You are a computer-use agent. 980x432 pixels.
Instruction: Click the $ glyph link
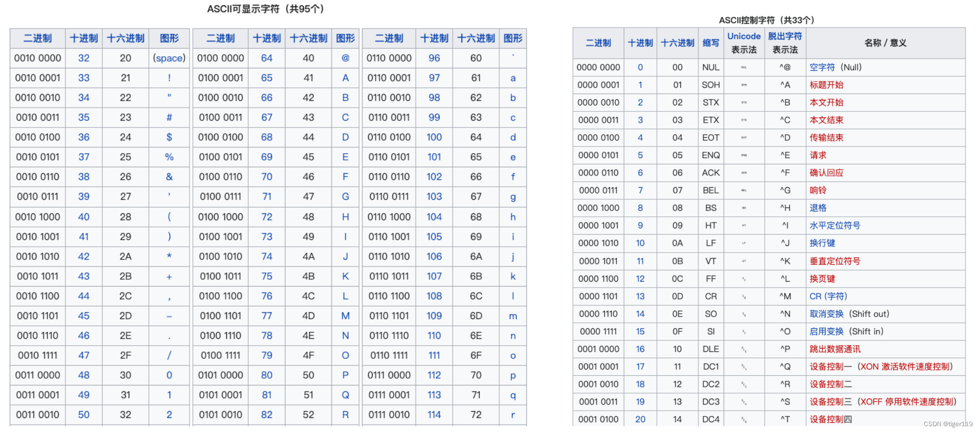pos(169,137)
